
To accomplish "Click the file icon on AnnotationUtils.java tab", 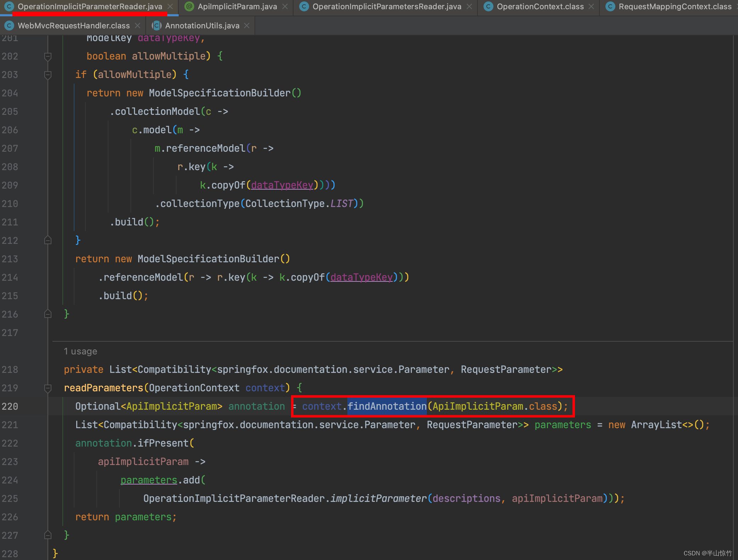I will pyautogui.click(x=156, y=25).
